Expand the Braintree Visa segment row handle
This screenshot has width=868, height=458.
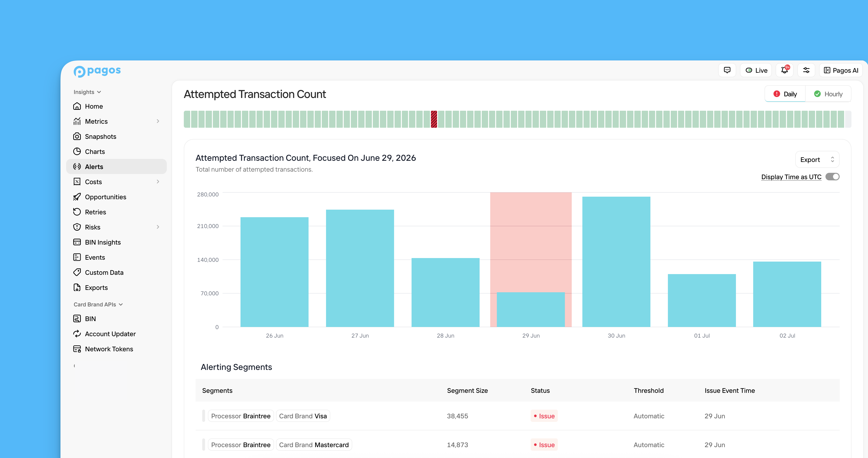coord(203,416)
